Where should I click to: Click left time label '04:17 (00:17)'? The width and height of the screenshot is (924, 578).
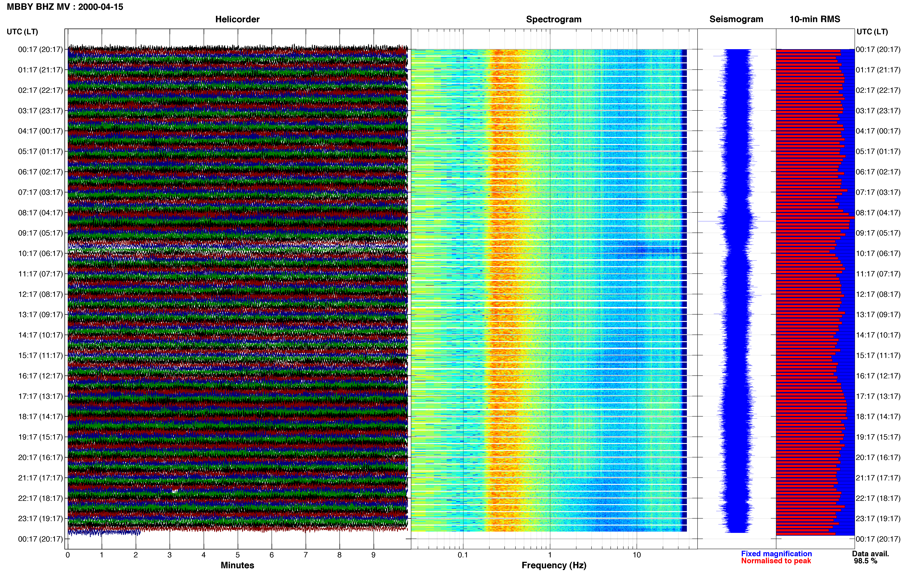pos(40,131)
